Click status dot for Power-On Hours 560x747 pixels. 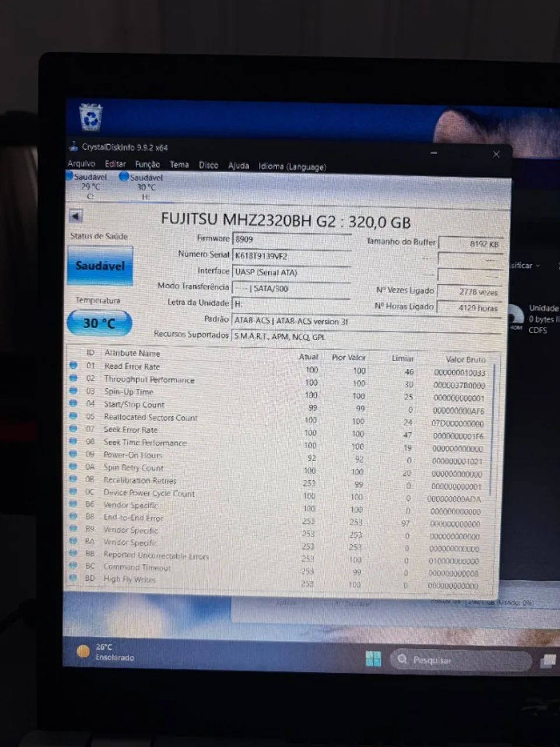[x=73, y=453]
